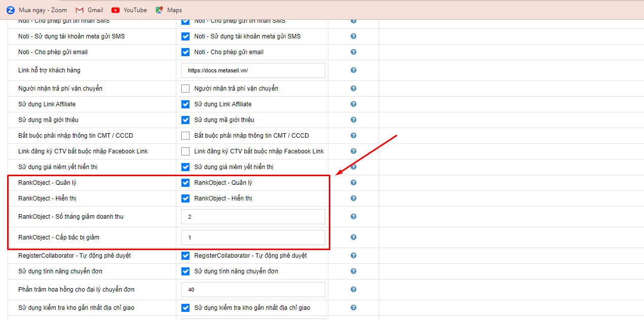Click help icon for RankObject - Hiển thị

353,198
